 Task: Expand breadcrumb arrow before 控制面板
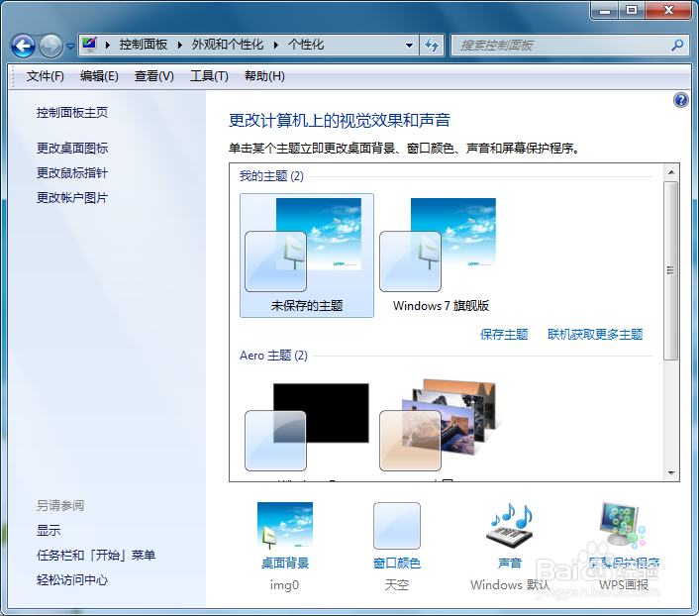click(108, 45)
